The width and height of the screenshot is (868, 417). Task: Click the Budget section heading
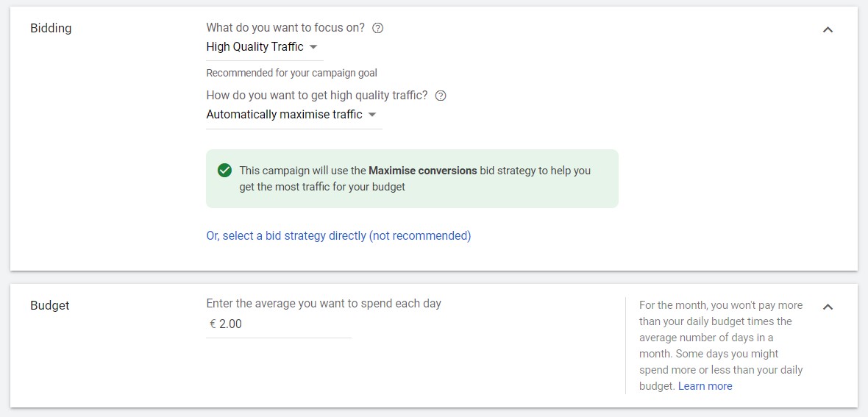pyautogui.click(x=50, y=305)
